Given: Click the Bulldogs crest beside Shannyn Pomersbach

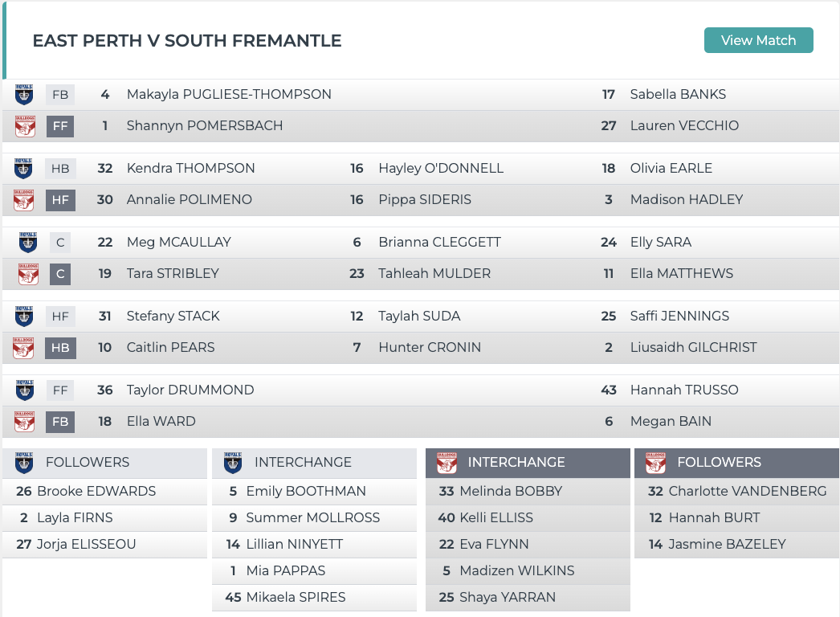Looking at the screenshot, I should [x=24, y=125].
